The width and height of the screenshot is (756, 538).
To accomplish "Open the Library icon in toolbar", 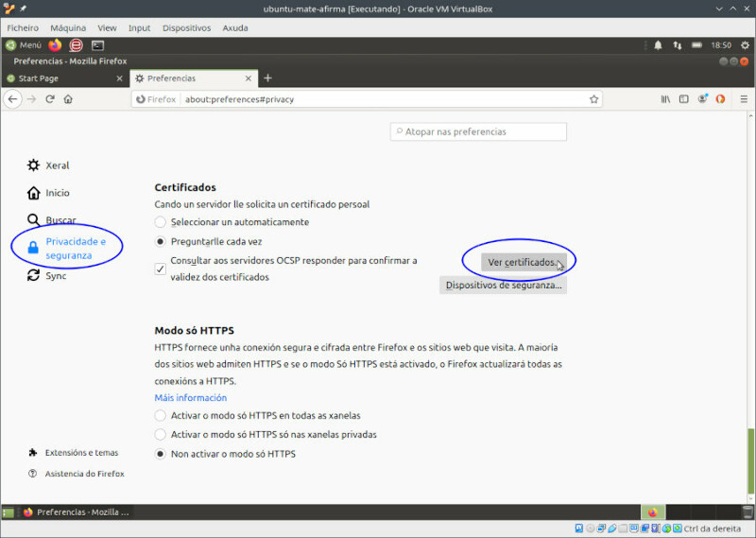I will (665, 99).
